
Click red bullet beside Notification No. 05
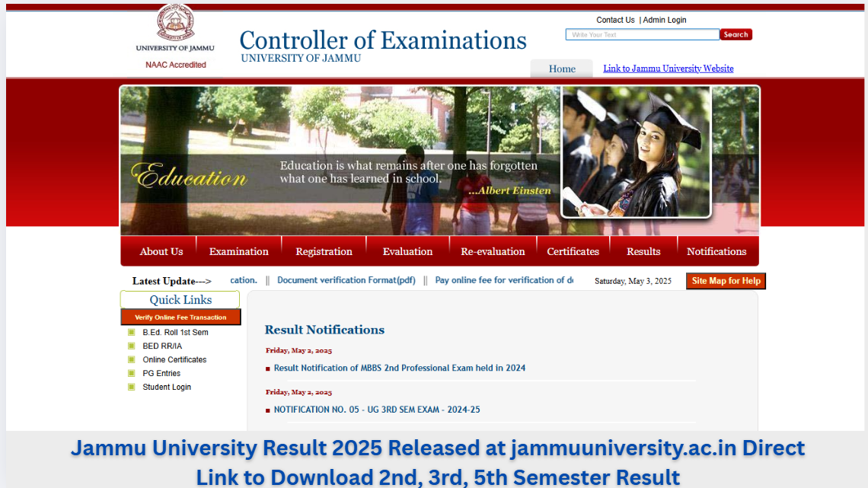pos(268,410)
